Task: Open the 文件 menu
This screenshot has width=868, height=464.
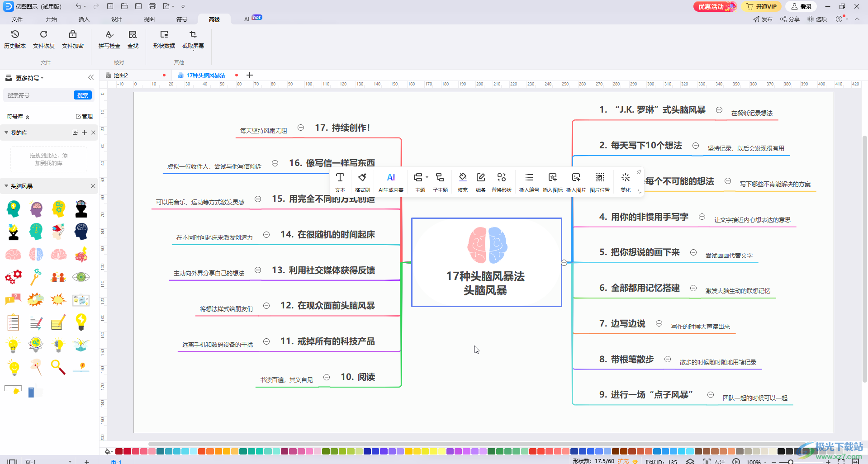Action: 17,19
